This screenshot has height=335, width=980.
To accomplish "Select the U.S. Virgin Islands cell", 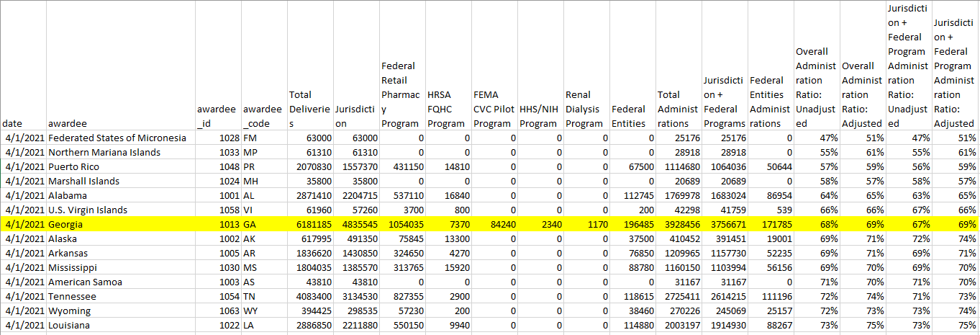I will [120, 210].
